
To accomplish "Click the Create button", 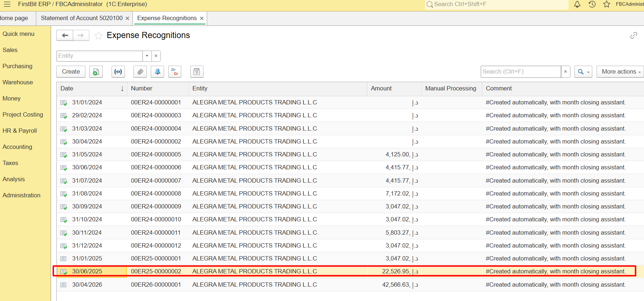I will pyautogui.click(x=71, y=72).
